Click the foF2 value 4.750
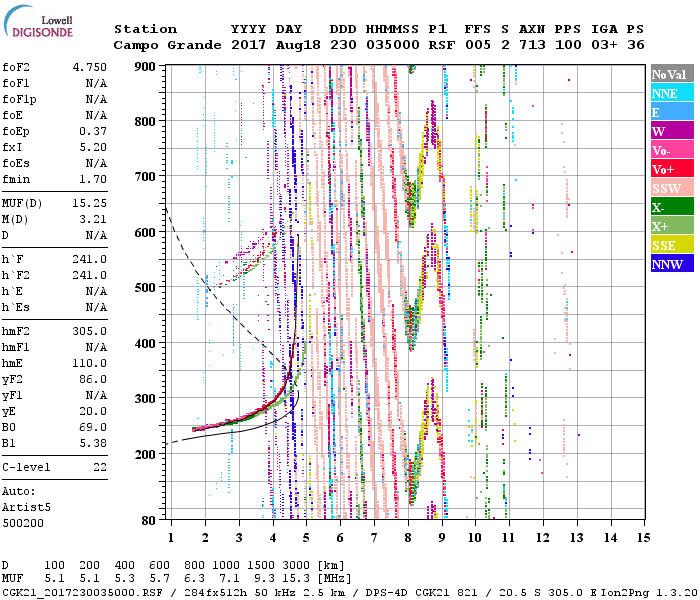This screenshot has height=600, width=700. 90,67
